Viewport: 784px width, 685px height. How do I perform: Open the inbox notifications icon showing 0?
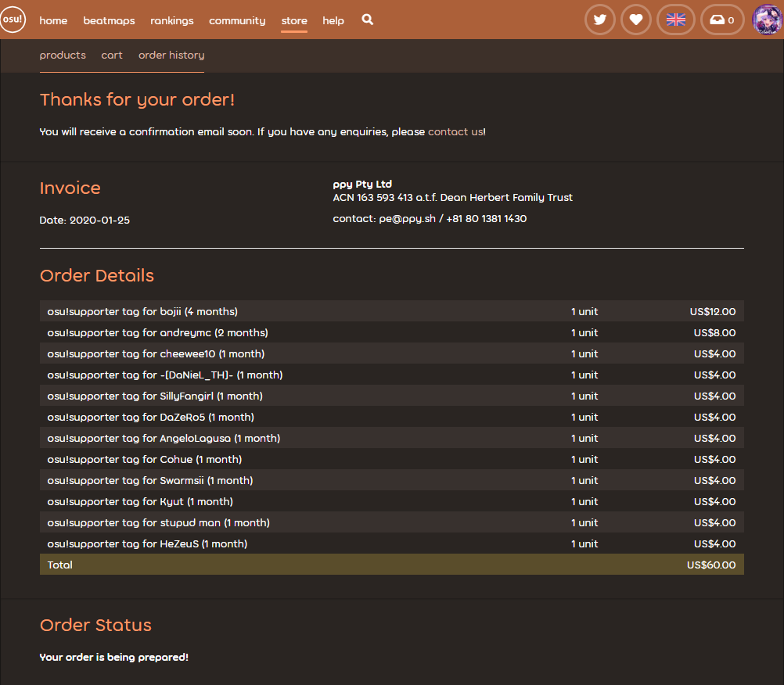722,20
